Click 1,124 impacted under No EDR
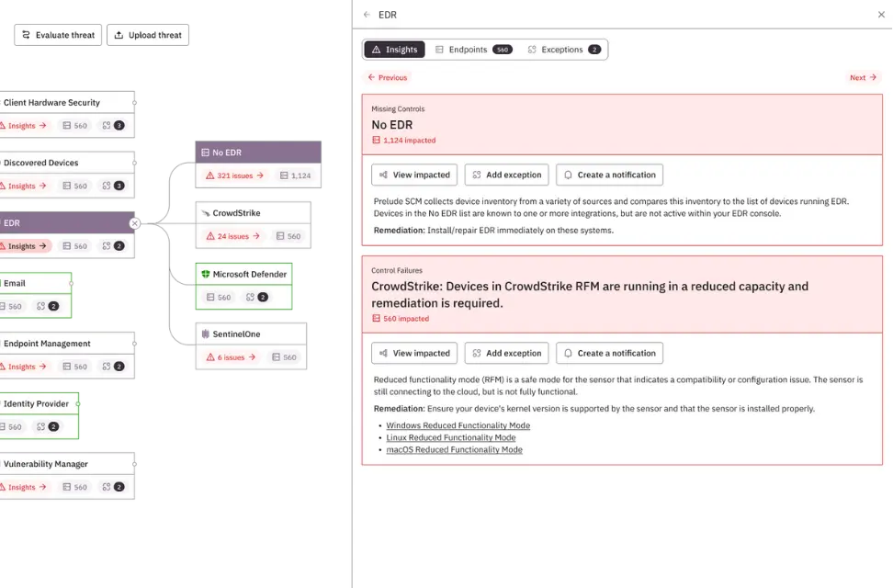 [x=404, y=141]
